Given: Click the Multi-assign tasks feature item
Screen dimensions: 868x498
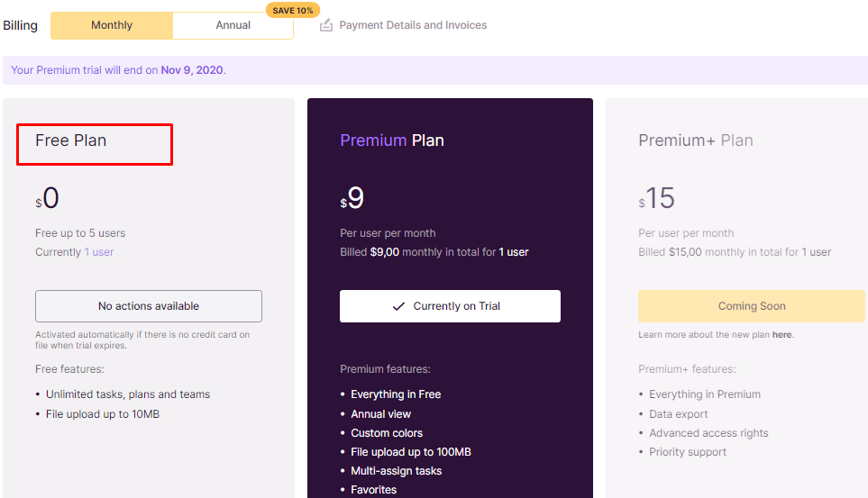Looking at the screenshot, I should click(397, 471).
